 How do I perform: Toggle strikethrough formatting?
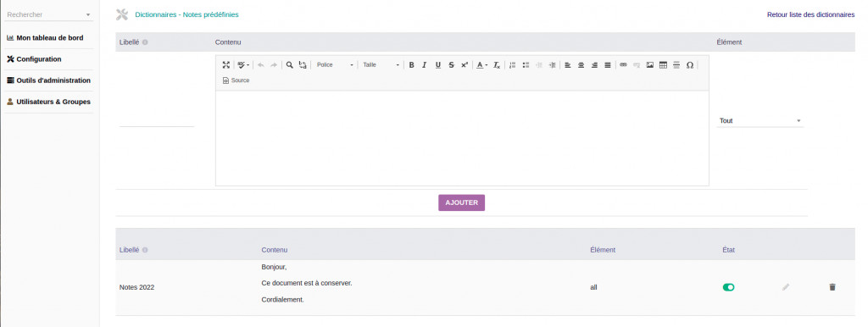(x=451, y=64)
